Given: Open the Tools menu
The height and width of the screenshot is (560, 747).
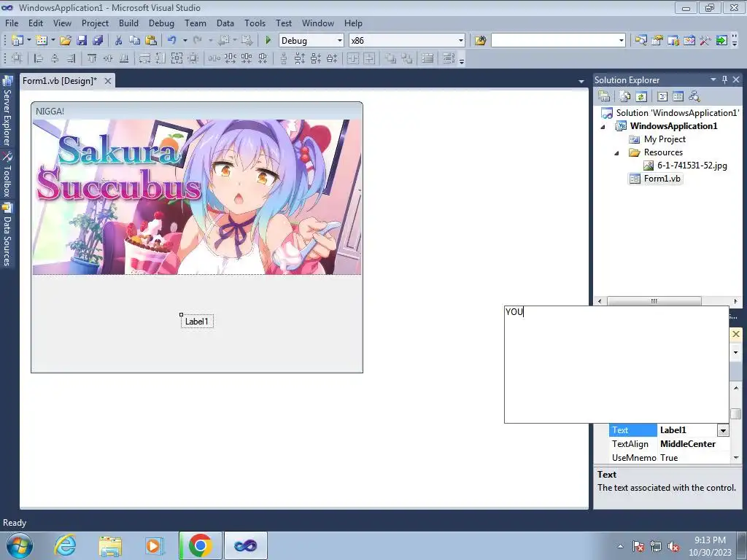Looking at the screenshot, I should click(x=255, y=23).
